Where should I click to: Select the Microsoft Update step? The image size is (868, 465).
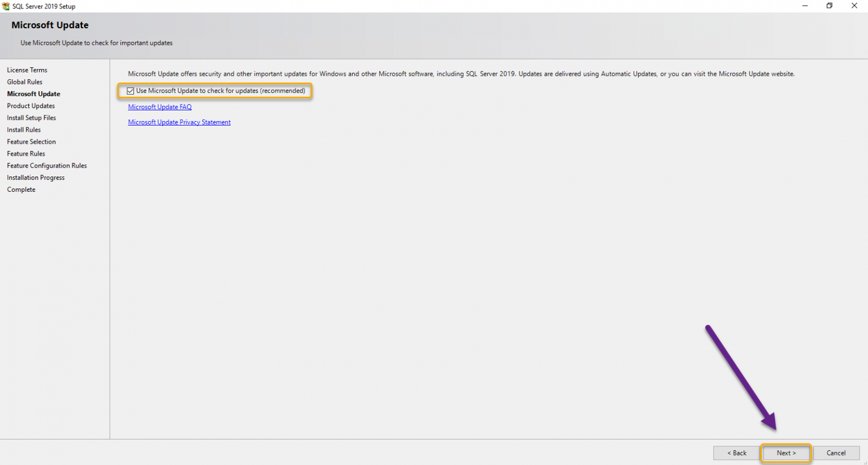(x=33, y=93)
